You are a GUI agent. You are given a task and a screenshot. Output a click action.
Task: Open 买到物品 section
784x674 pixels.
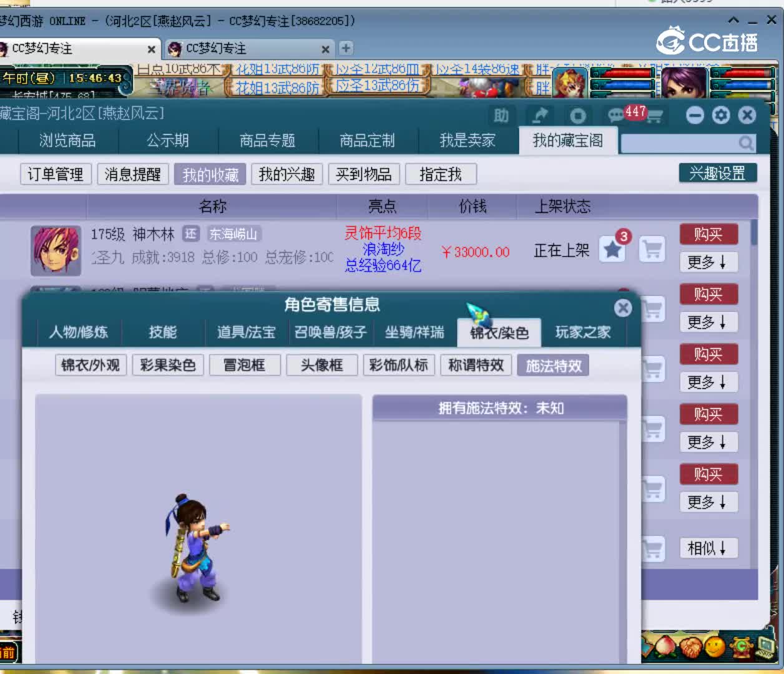point(364,174)
